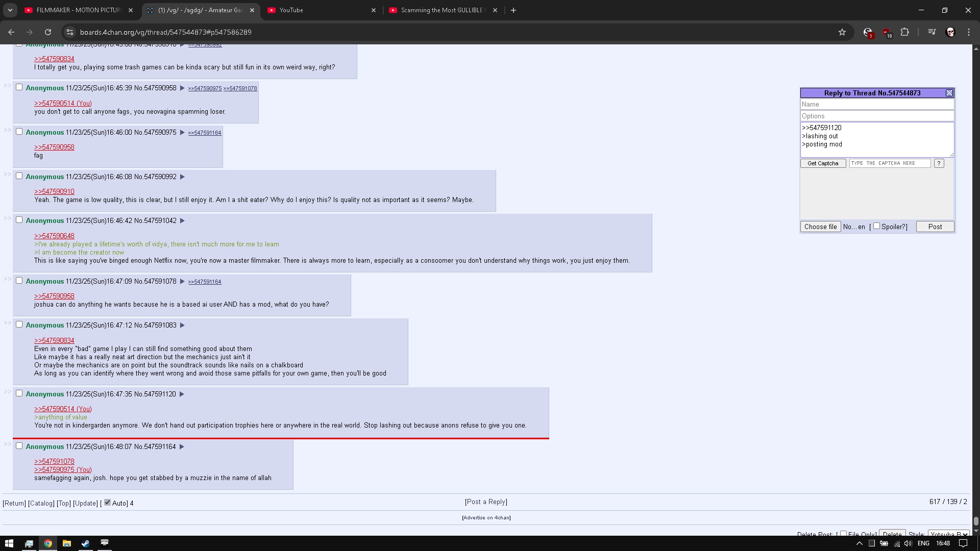Open Steam from the Windows taskbar
The width and height of the screenshot is (980, 551).
(x=85, y=543)
